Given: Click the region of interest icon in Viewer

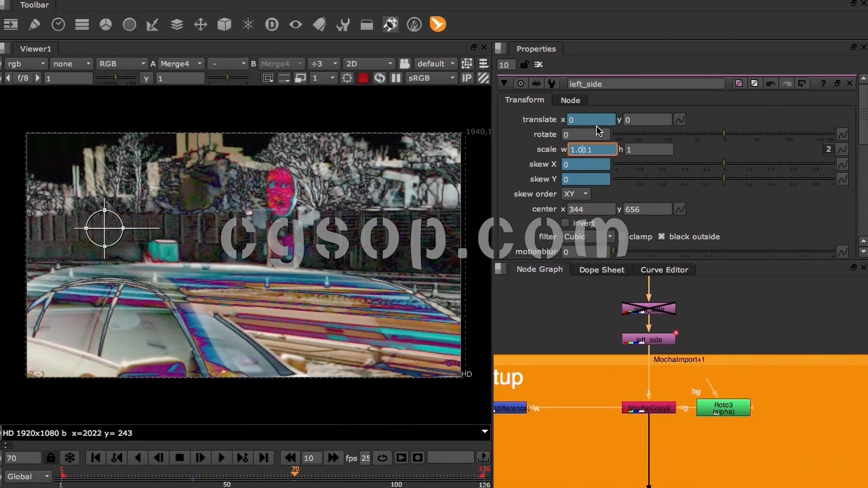Looking at the screenshot, I should [347, 79].
